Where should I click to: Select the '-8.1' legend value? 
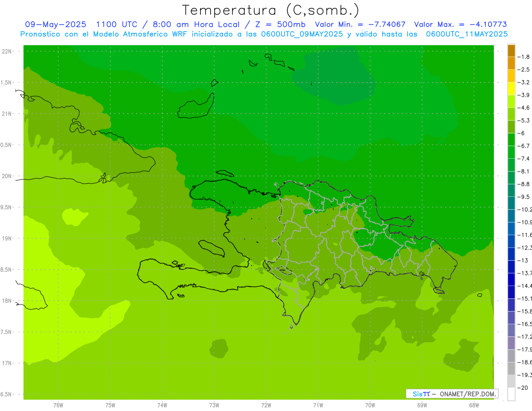(x=524, y=171)
